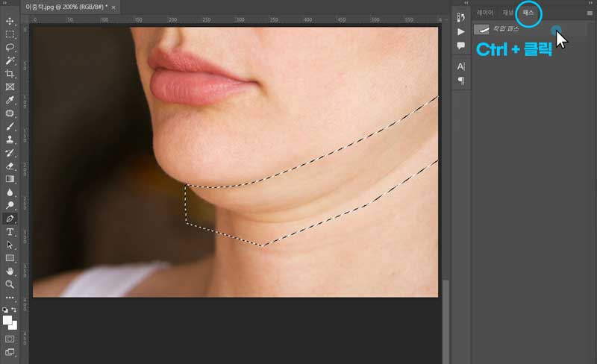The width and height of the screenshot is (597, 364).
Task: Open the background color picker
Action: click(x=14, y=326)
